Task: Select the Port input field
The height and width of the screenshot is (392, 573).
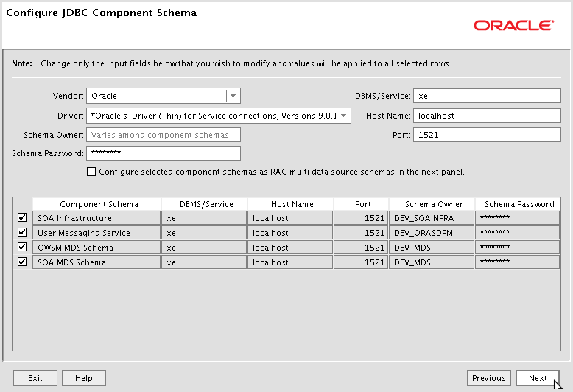Action: coord(487,135)
